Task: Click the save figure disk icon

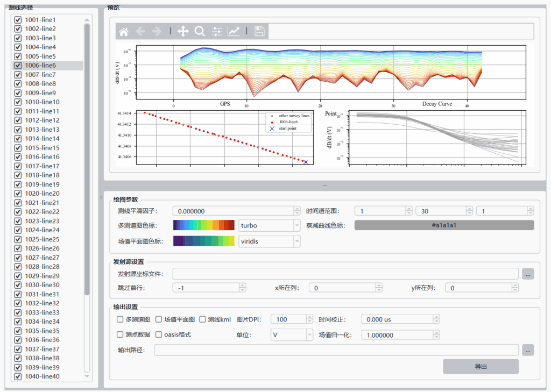Action: point(259,32)
